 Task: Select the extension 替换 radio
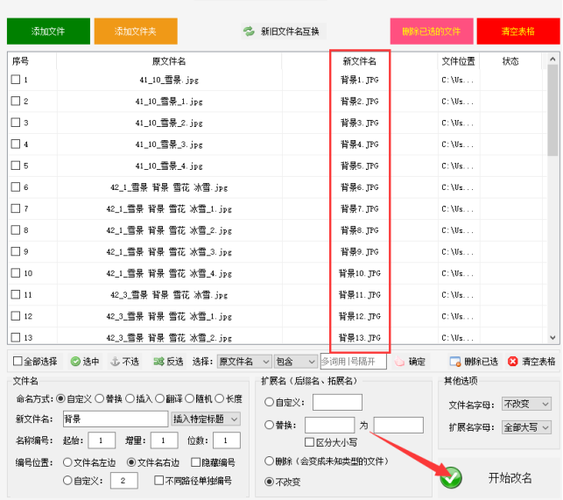(x=269, y=425)
